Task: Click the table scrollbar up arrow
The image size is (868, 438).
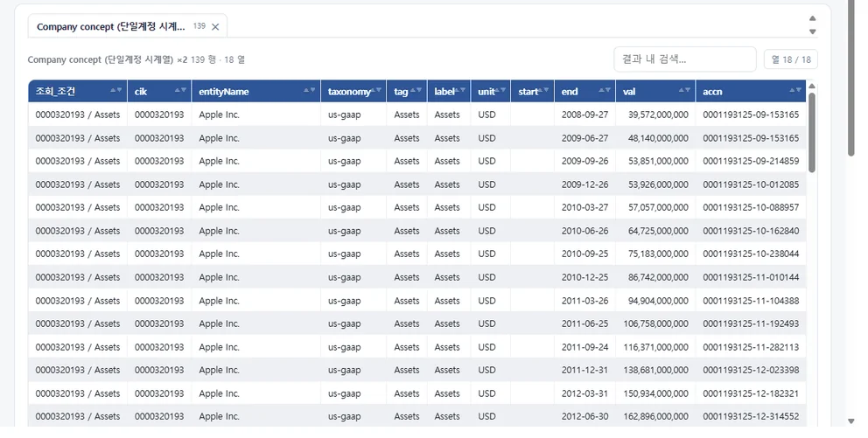Action: pos(811,86)
